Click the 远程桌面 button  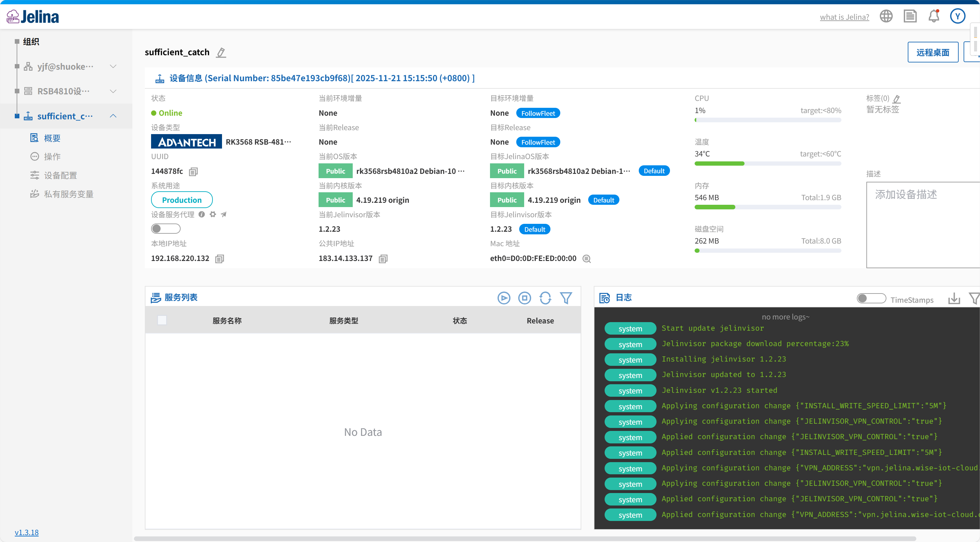932,53
